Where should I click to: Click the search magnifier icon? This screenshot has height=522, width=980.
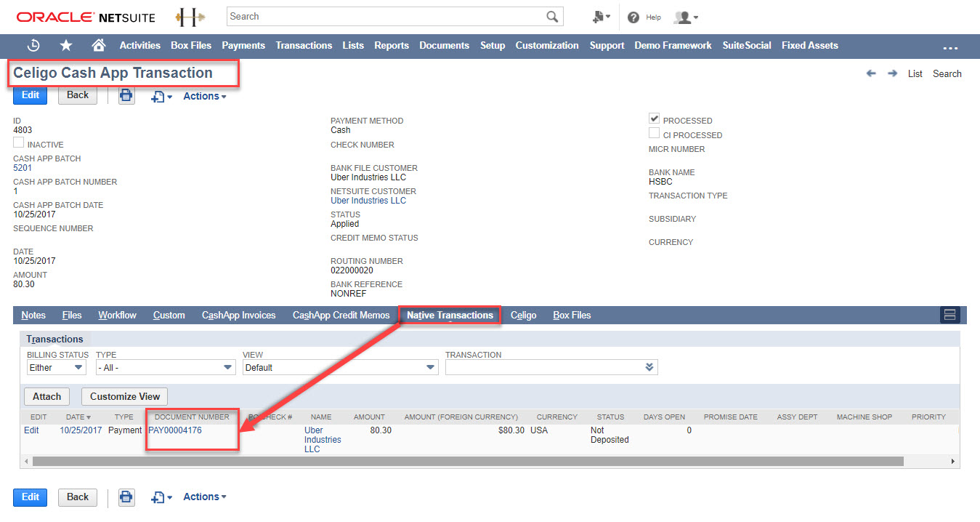point(553,17)
